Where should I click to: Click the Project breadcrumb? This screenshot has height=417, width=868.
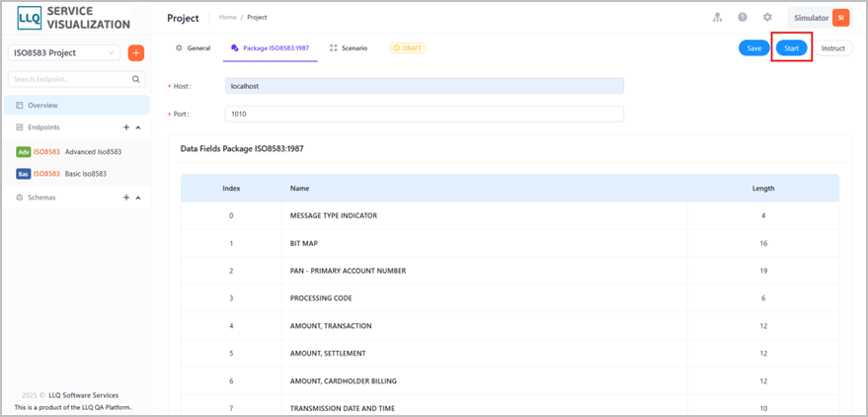tap(257, 17)
